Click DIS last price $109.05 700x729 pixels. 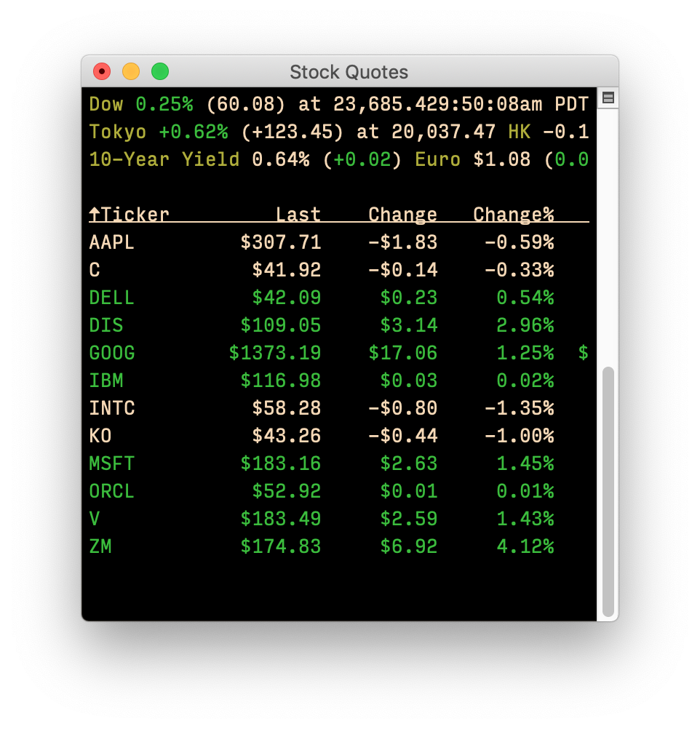click(x=280, y=325)
